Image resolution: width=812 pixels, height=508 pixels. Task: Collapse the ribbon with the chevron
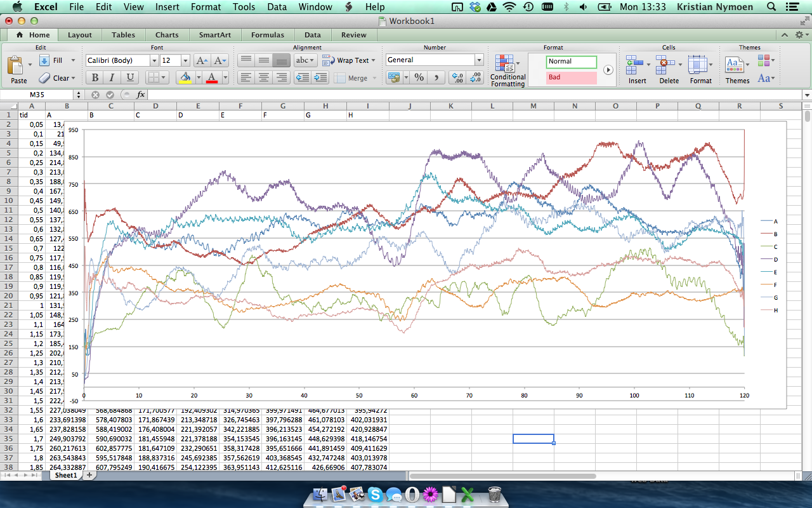[784, 35]
